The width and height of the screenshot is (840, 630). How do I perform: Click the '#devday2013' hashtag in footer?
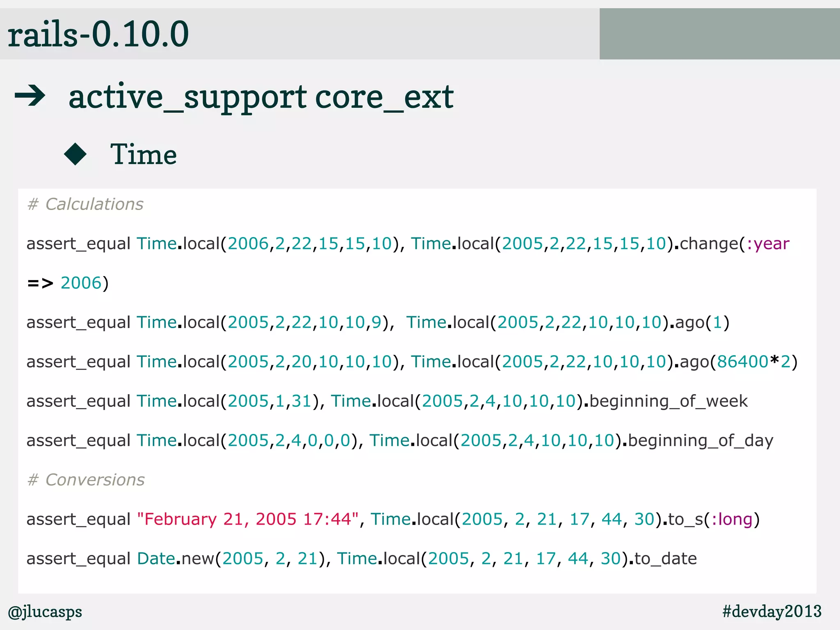coord(772,611)
